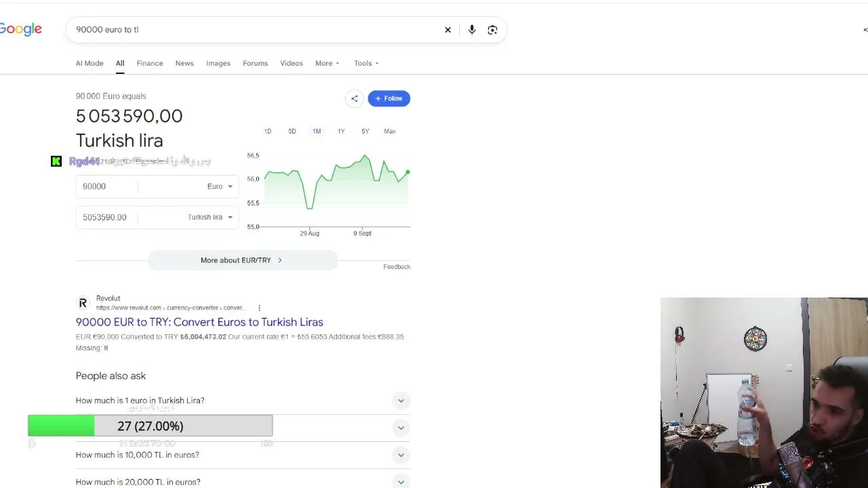Open the Euro currency dropdown
Screen dimensions: 868x488
[x=220, y=186]
